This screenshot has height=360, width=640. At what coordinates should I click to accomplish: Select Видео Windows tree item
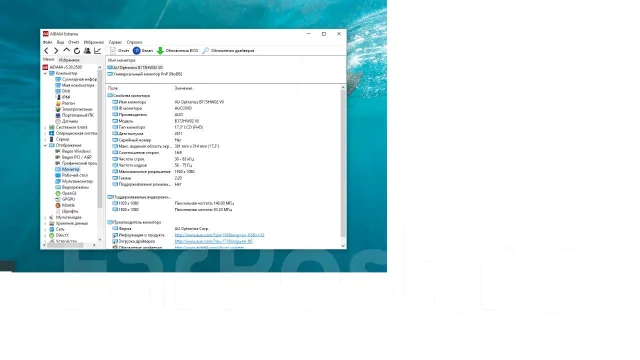point(73,151)
